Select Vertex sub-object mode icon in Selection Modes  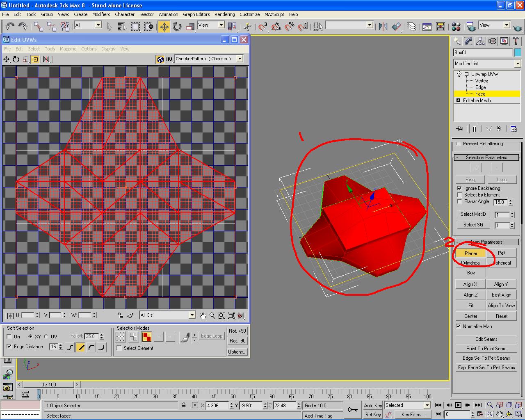point(120,337)
